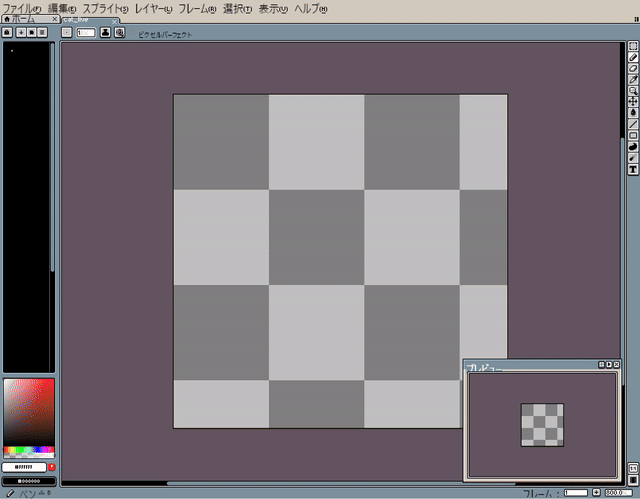Open the dynamics settings icon
This screenshot has width=640, height=499.
(120, 32)
